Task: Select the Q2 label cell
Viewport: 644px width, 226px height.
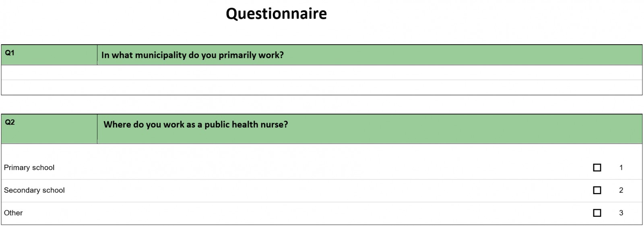Action: coord(49,128)
